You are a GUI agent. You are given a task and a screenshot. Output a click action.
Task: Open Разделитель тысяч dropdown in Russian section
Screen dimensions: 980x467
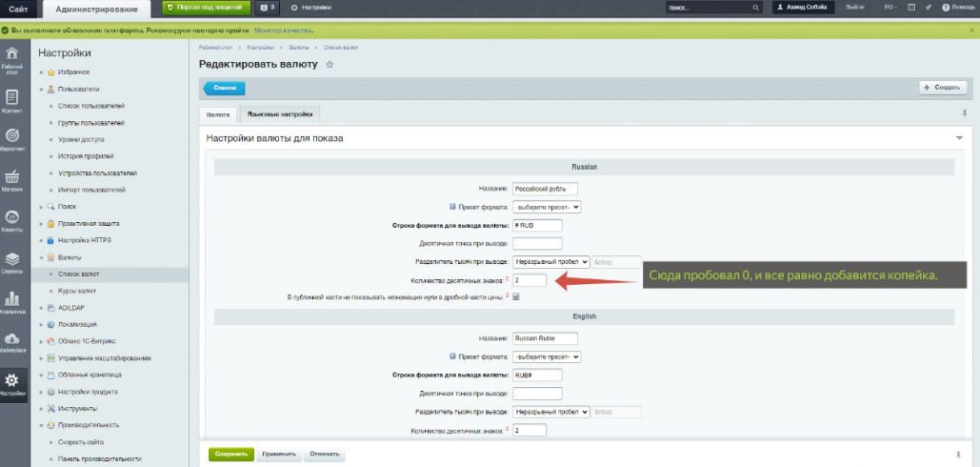pos(550,262)
